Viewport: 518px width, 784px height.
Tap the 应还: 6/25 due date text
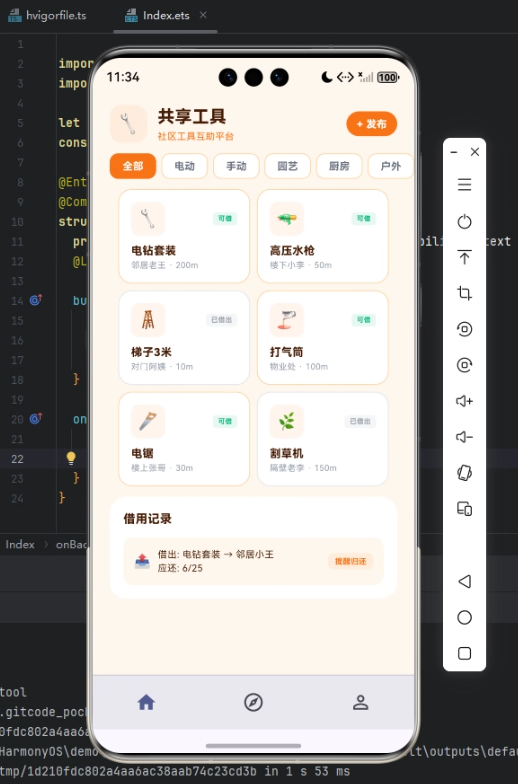point(180,568)
